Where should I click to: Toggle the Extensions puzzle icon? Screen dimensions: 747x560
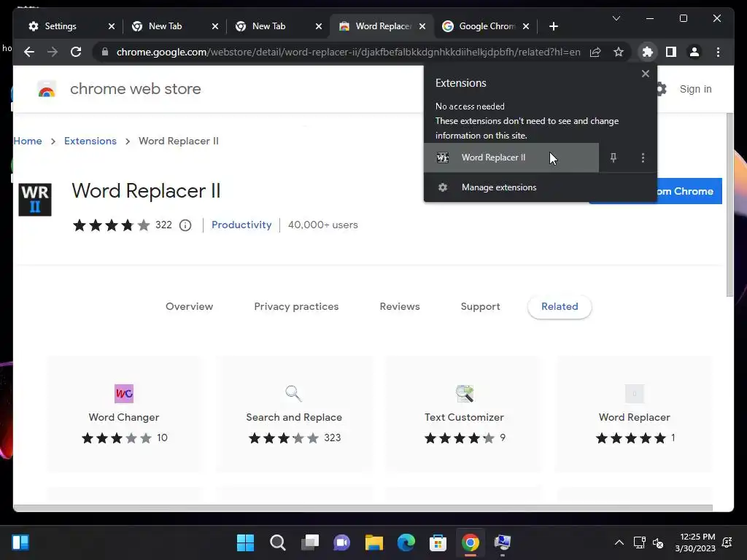pos(648,52)
